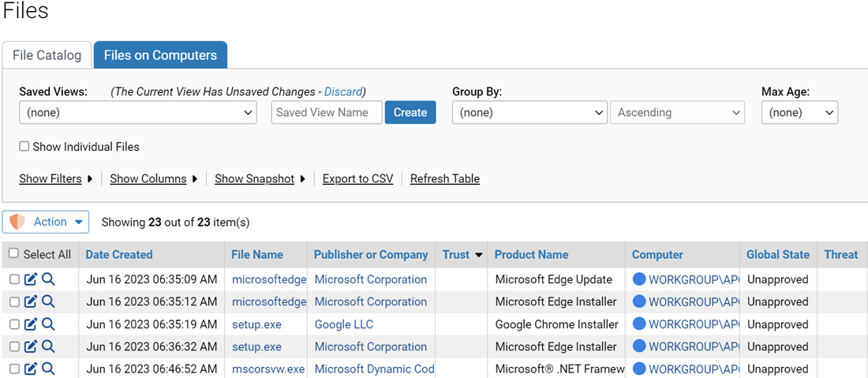Click computer status icon in first row
The width and height of the screenshot is (868, 378).
(x=639, y=279)
